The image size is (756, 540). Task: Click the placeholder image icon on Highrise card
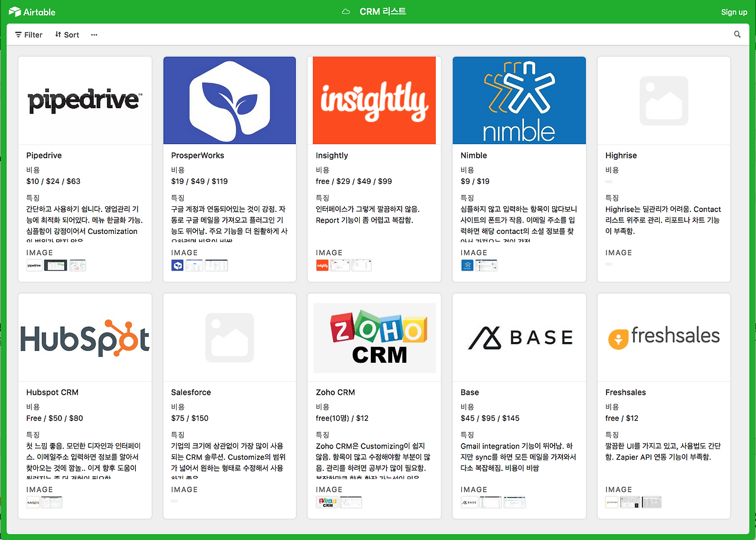(664, 100)
